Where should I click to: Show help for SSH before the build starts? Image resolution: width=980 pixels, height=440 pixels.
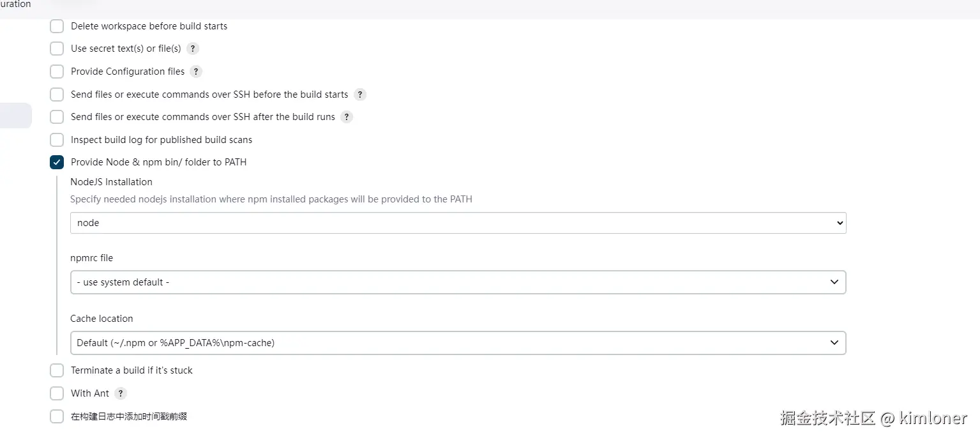click(x=360, y=95)
